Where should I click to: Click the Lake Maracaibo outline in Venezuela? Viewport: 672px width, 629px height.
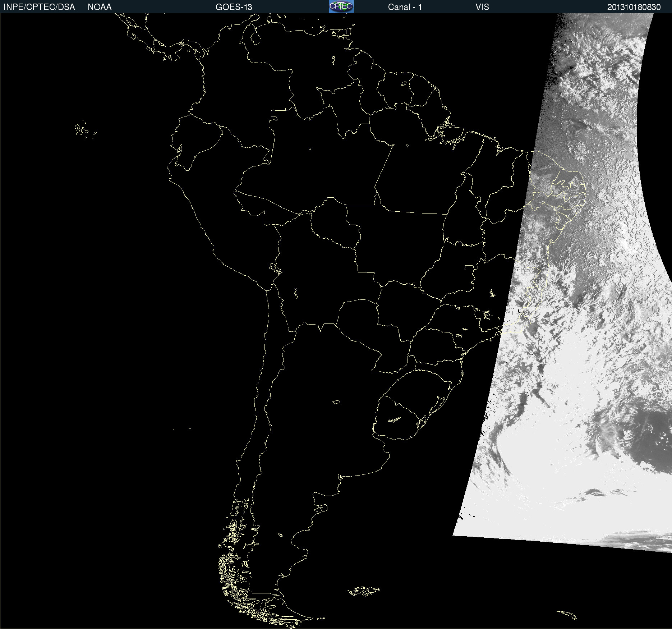(256, 37)
